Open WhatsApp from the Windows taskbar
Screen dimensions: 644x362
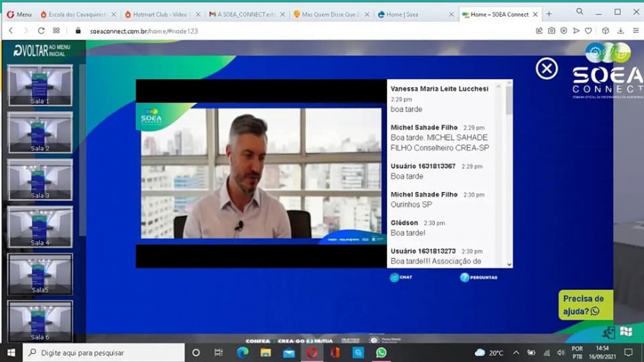[x=381, y=352]
